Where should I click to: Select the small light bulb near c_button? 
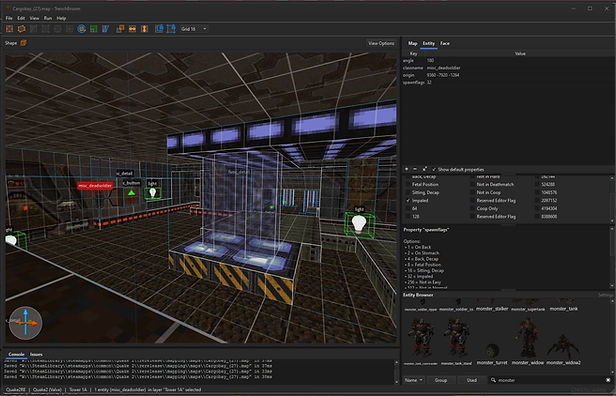click(x=153, y=192)
